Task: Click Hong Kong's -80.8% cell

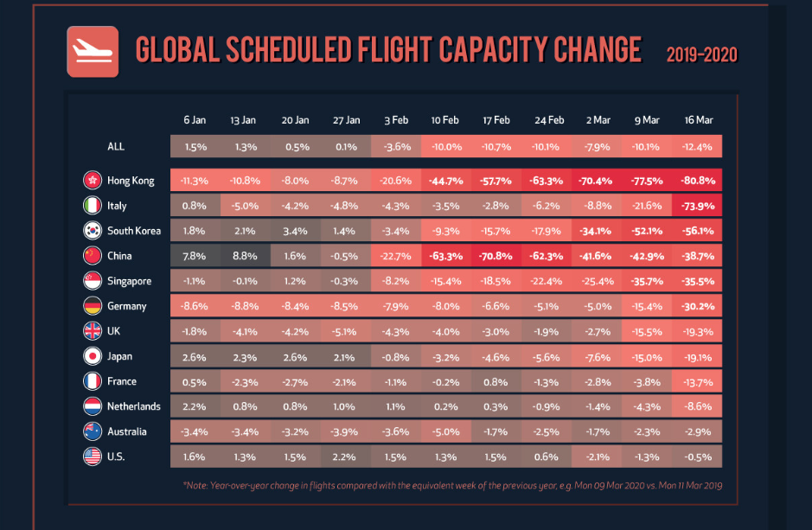Action: tap(698, 181)
